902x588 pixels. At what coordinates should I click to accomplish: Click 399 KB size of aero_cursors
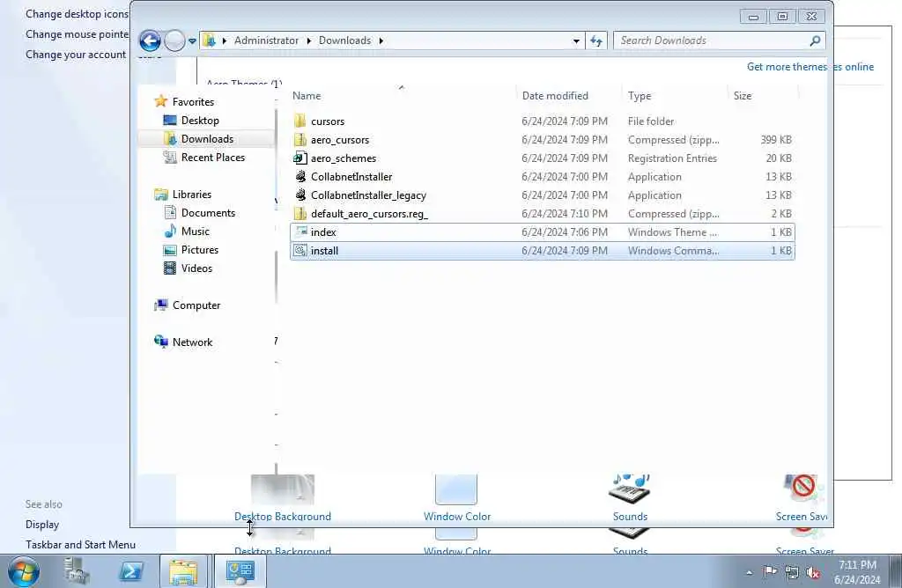[x=776, y=140]
